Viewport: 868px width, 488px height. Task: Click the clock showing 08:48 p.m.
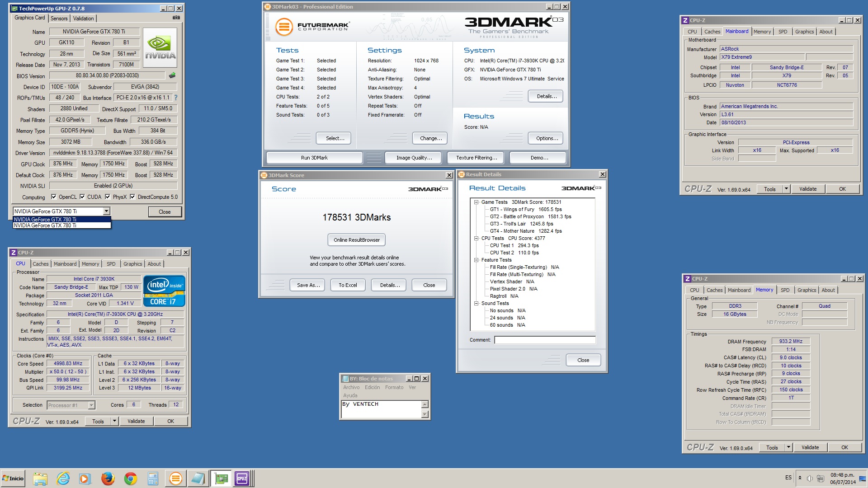tap(842, 475)
